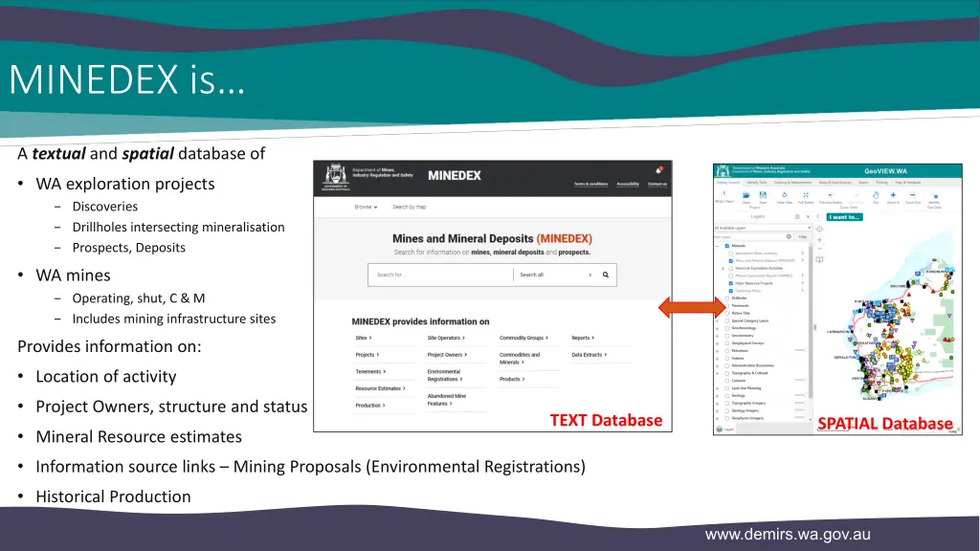Toggle the Minerals layer group checkbox
Screen dimensions: 980x551
pos(727,246)
